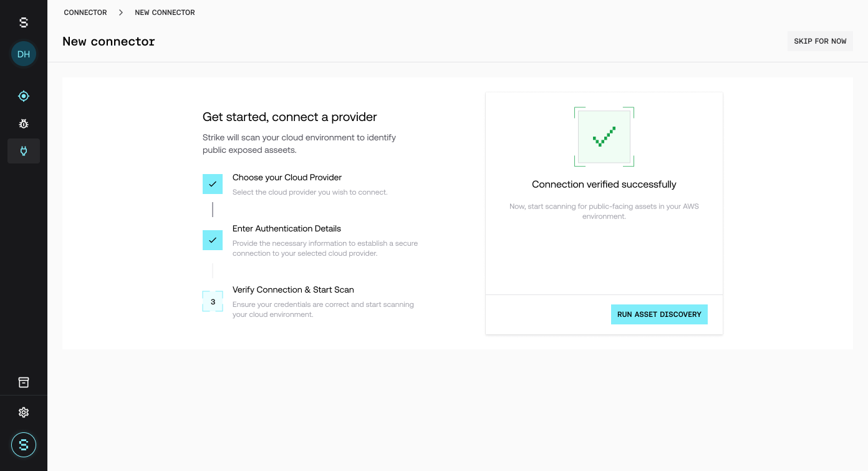Select the step 3 number box
Screen dimensions: 868x471
(x=213, y=301)
